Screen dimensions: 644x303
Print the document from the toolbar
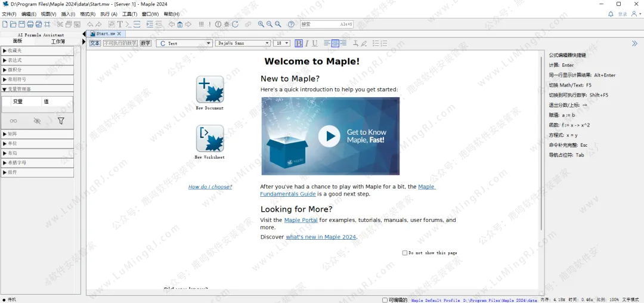coord(30,24)
